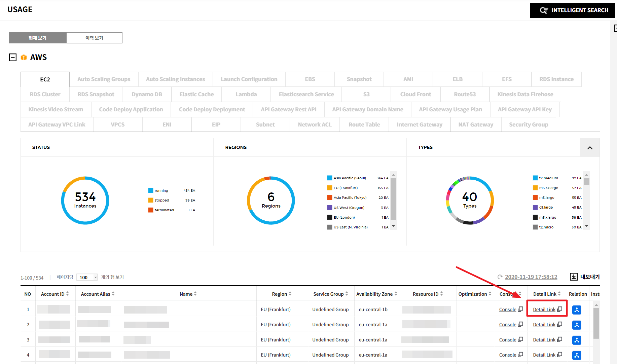
Task: Open the Relation diagram icon for row 3
Action: pyautogui.click(x=577, y=340)
